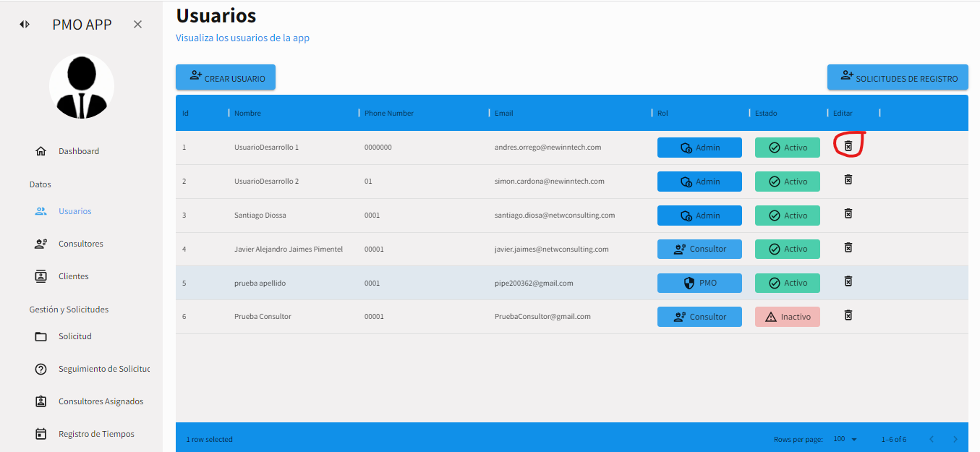Select email santiago.diosa@netwconsulting.com
Image resolution: width=980 pixels, height=452 pixels.
[555, 215]
